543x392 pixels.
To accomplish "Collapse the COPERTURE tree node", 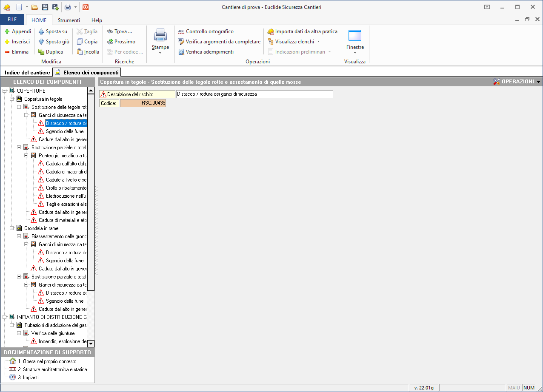I will pyautogui.click(x=5, y=91).
